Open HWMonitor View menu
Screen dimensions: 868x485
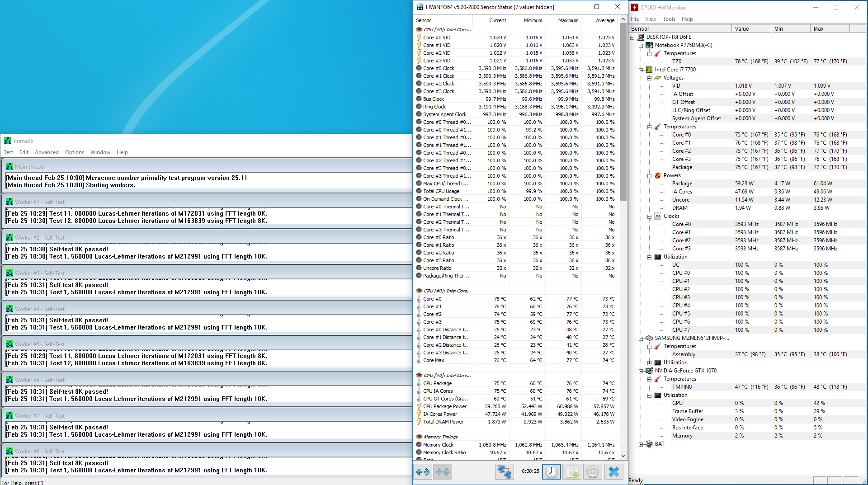click(x=651, y=19)
